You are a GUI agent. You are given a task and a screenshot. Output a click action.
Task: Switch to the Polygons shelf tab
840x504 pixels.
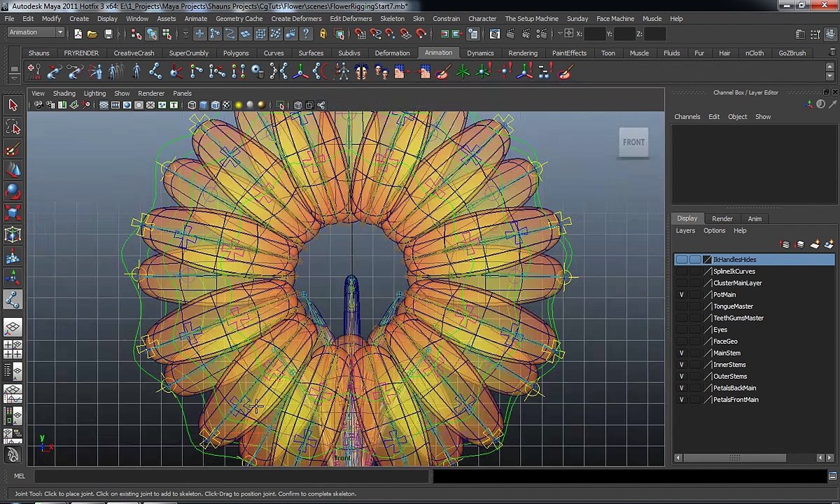pos(236,53)
